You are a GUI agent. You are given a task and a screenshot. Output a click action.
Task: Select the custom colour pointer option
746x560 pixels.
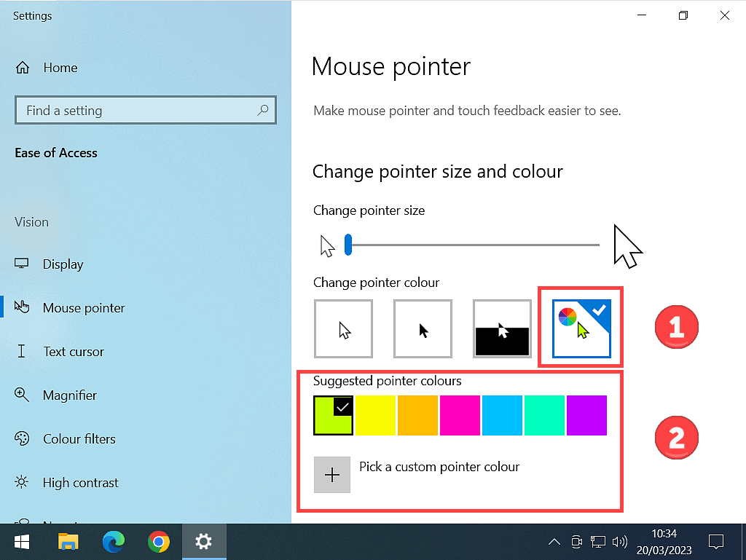[x=581, y=329]
